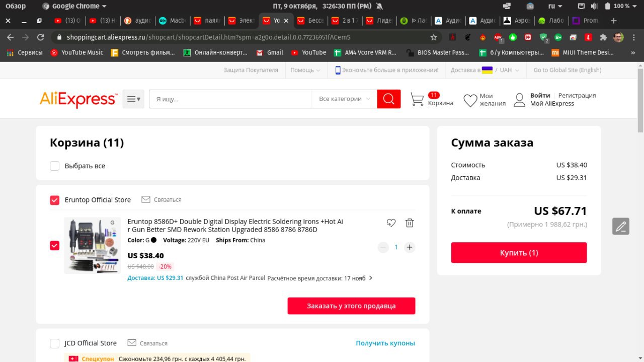Screen dimensions: 644x362
Task: Switch to the Macb browser tab
Action: (173, 21)
